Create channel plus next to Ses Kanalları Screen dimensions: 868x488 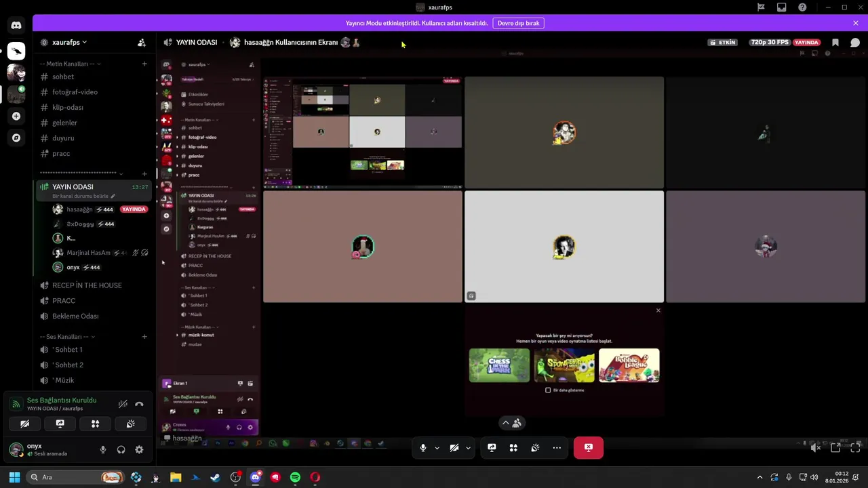coord(144,337)
